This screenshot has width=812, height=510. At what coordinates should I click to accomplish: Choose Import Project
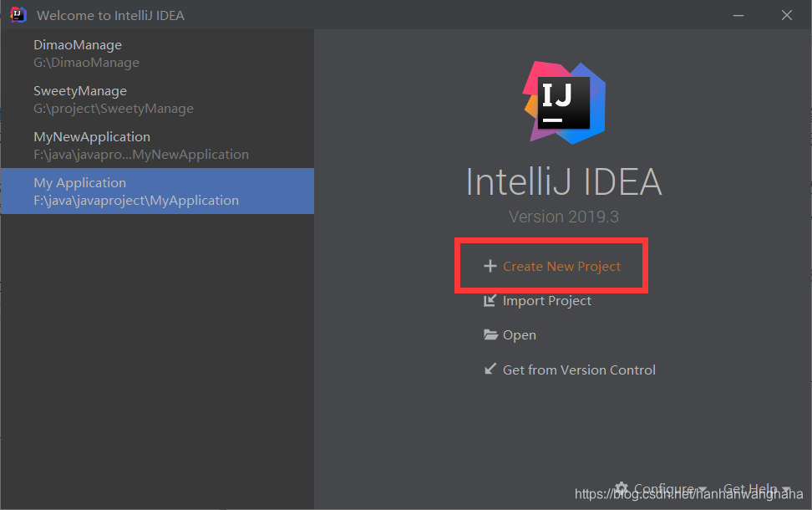tap(547, 301)
